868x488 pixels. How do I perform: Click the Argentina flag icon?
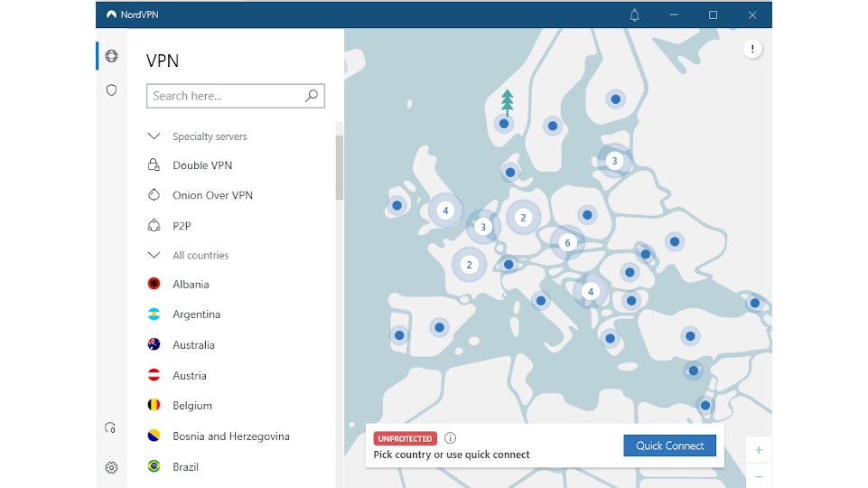tap(154, 314)
